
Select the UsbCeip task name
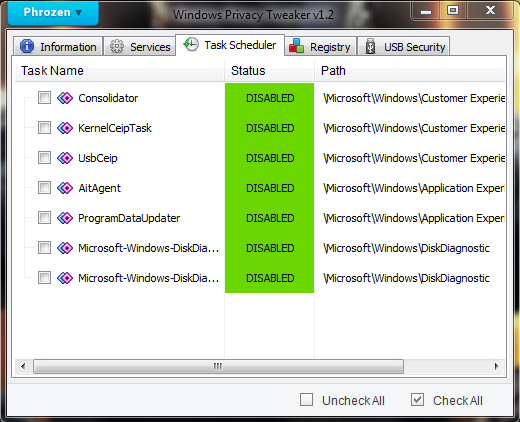98,158
